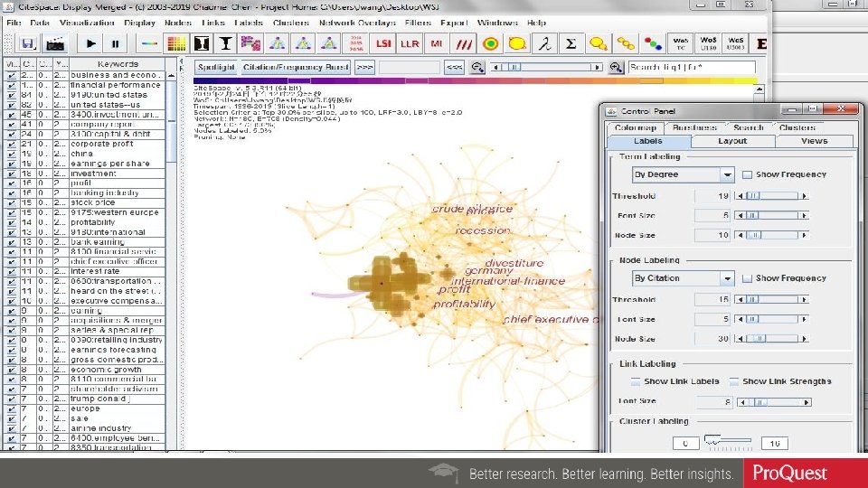The width and height of the screenshot is (868, 488).
Task: Click the WoS U2013 toolbar icon
Action: tap(735, 43)
